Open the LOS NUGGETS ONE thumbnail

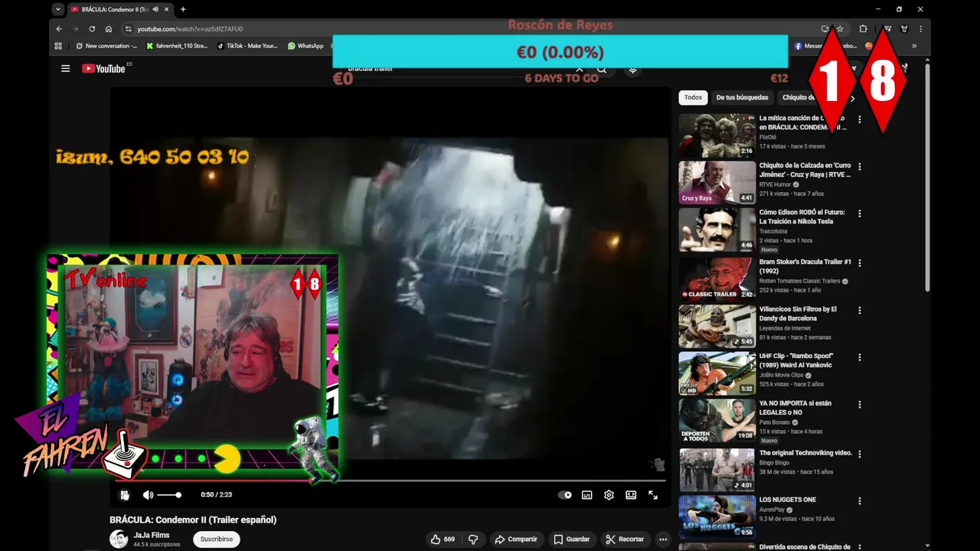[717, 517]
